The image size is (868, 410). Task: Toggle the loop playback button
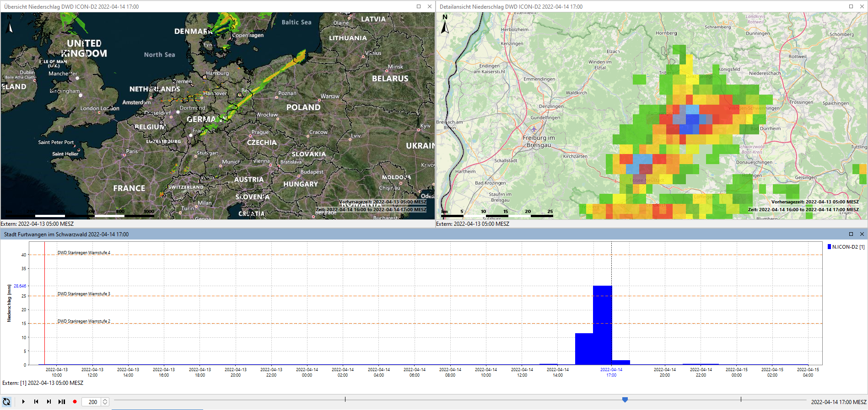[6, 402]
